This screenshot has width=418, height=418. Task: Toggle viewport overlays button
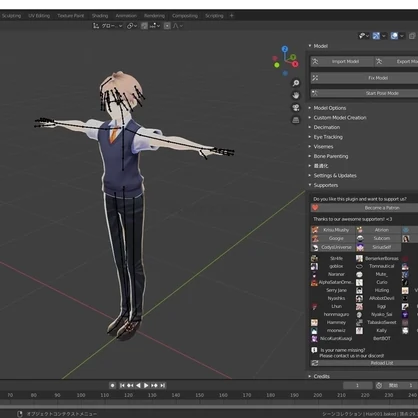pos(394,36)
